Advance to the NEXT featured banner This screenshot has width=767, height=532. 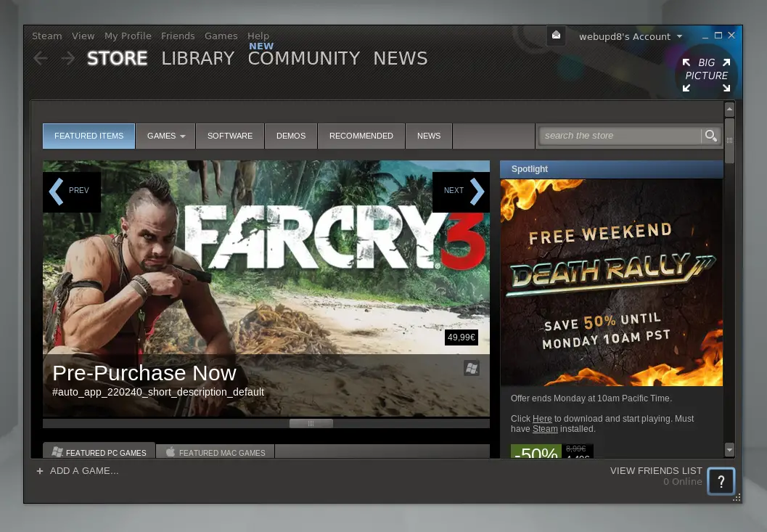pos(461,192)
